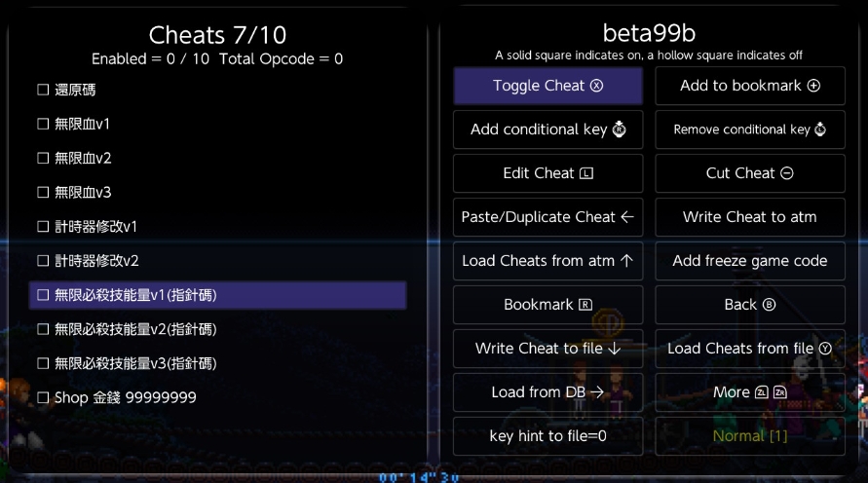Screen dimensions: 868x483
Task: Open Load from DB right arrow
Action: click(x=547, y=392)
